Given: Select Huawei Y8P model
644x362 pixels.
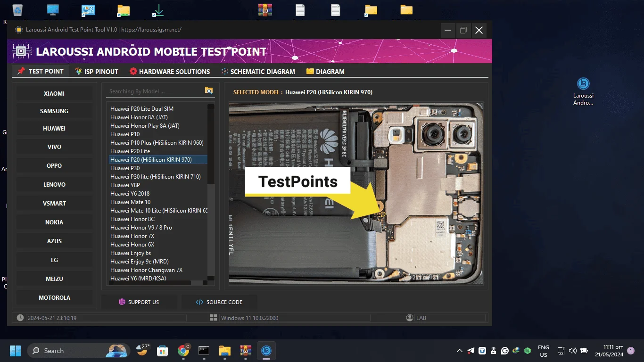Looking at the screenshot, I should 158,185.
